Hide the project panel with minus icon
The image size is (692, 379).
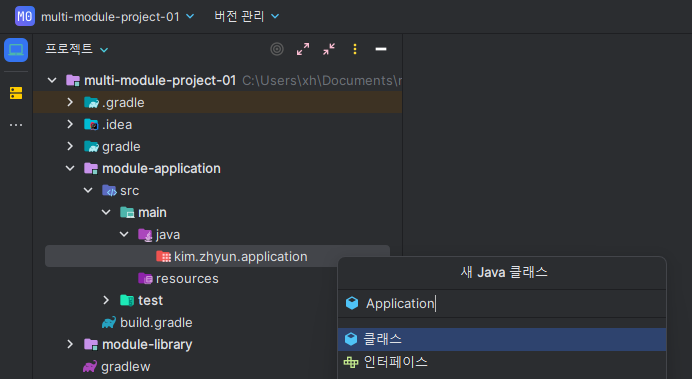[381, 49]
